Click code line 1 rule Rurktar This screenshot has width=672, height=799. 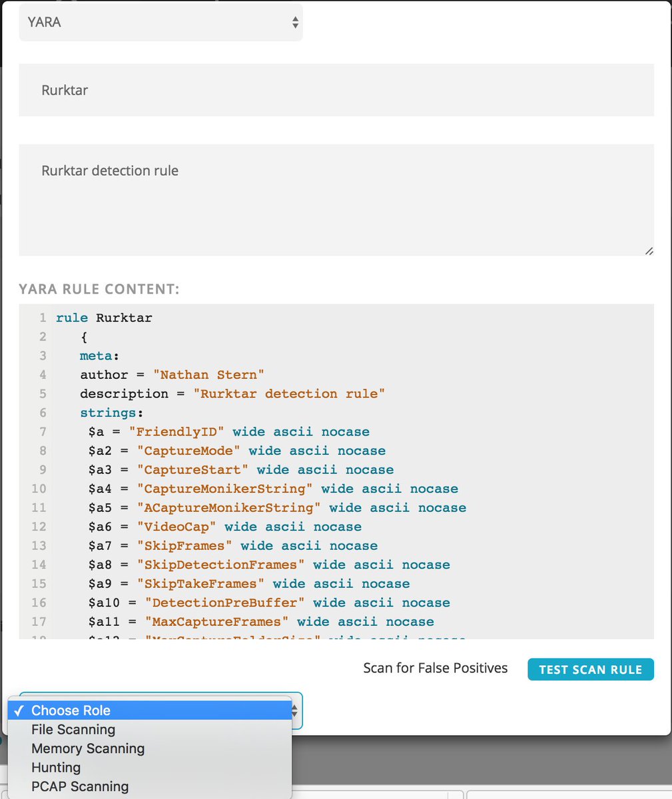(x=104, y=318)
